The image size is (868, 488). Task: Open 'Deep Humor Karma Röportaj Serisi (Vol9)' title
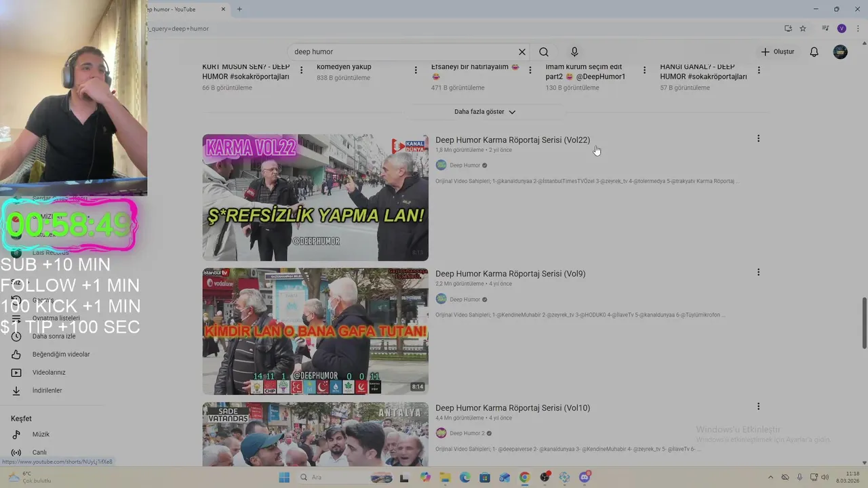[511, 274]
